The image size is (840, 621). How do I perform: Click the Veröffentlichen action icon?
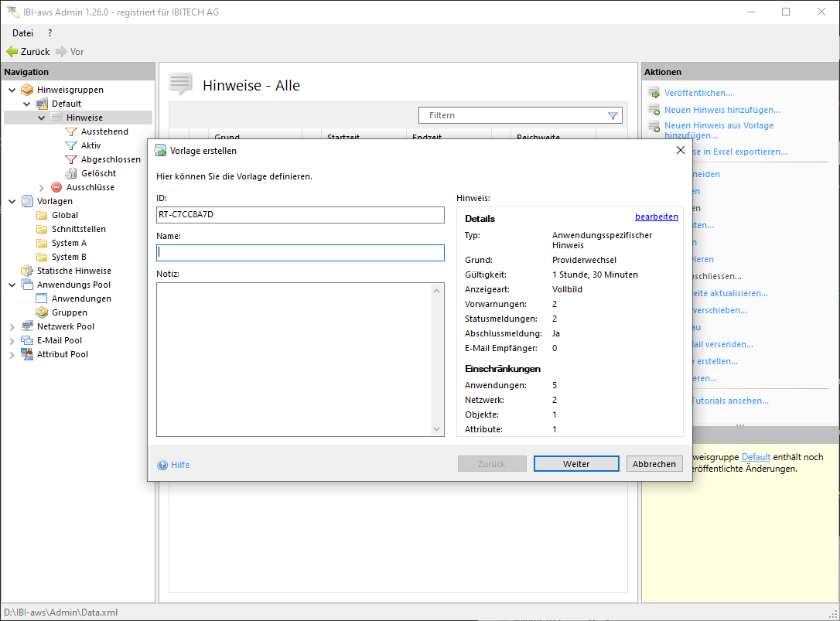tap(654, 93)
